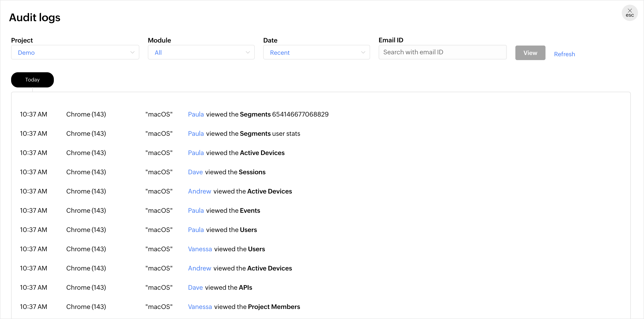
Task: Open Vanessa link in Project Members entry
Action: [200, 307]
